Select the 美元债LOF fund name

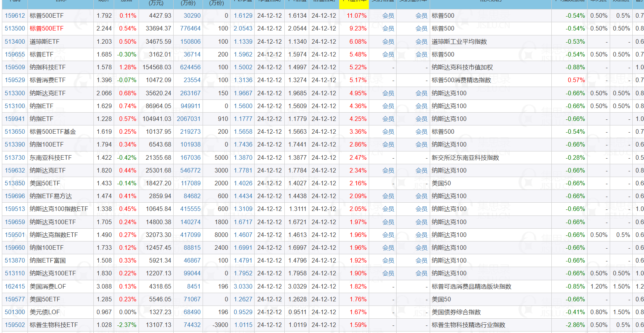[x=45, y=312]
